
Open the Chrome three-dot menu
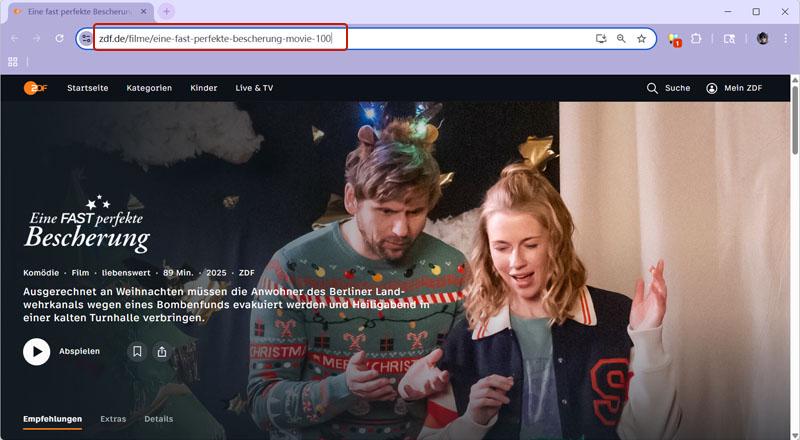[x=785, y=39]
